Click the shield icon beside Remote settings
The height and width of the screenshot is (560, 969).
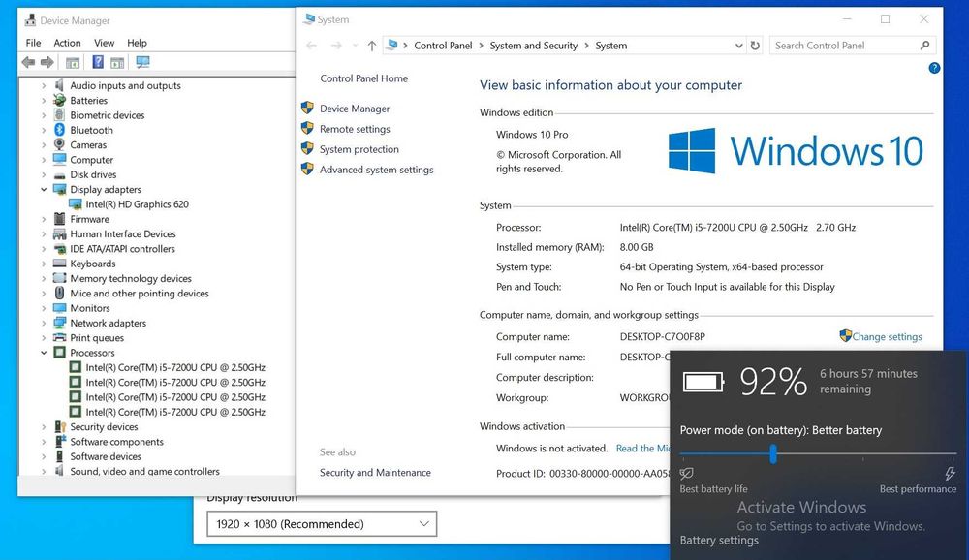[x=307, y=128]
